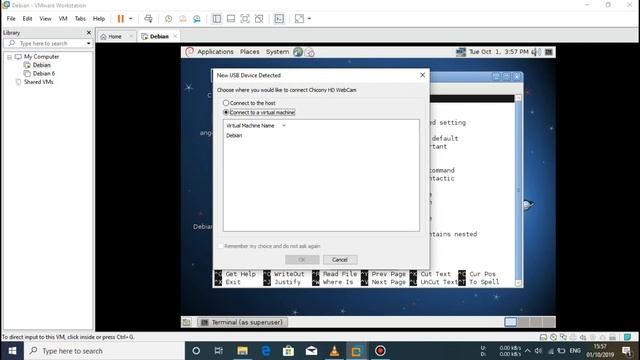Click the volume icon in Debian panel
Viewport: 640px width, 360px height.
coord(536,52)
